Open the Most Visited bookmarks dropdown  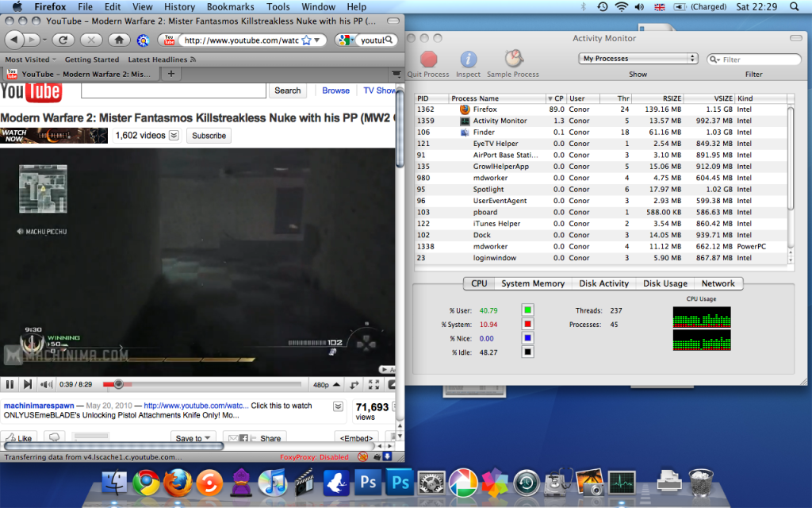tap(31, 60)
